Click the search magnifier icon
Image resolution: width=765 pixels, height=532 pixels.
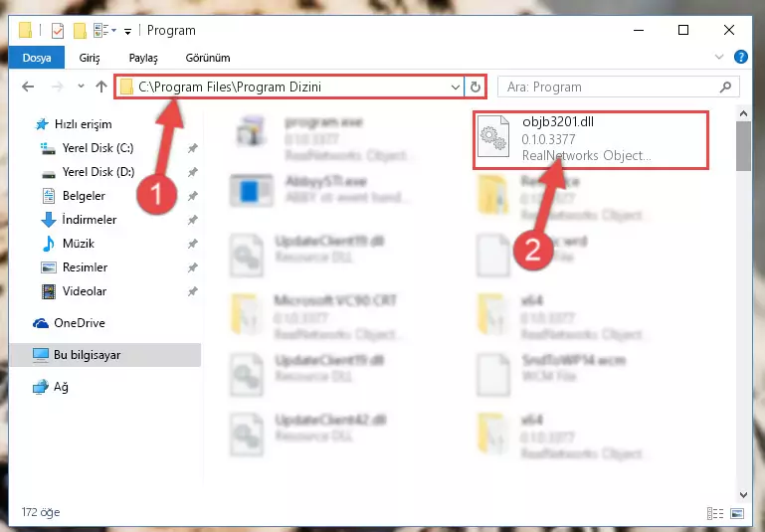coord(725,88)
